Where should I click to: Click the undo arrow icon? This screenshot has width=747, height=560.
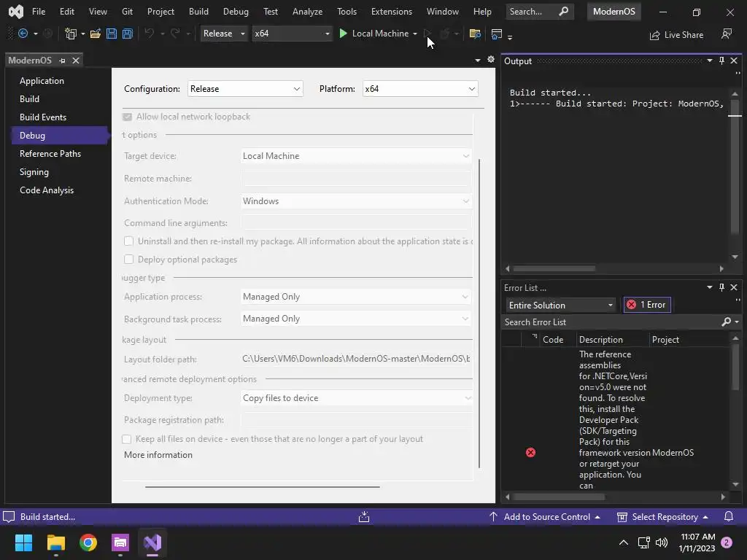(149, 34)
